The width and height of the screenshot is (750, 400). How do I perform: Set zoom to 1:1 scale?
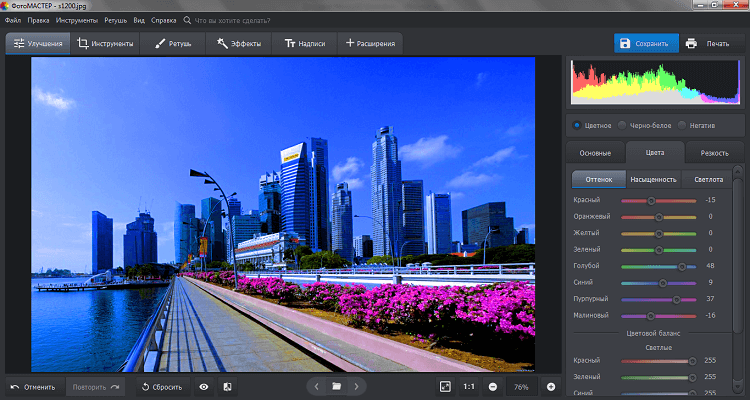click(469, 386)
